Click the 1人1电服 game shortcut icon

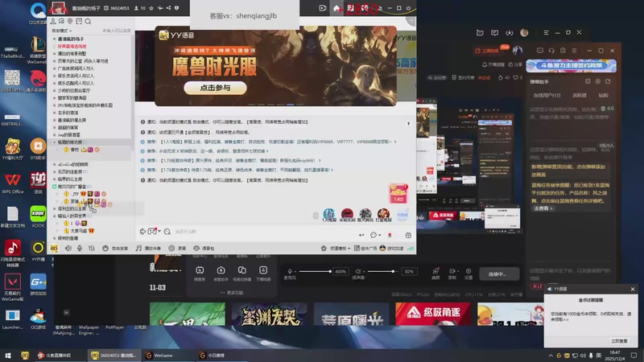(329, 215)
